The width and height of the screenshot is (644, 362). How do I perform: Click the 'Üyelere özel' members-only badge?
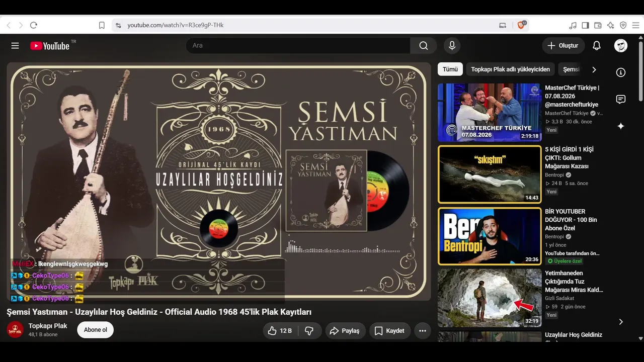[565, 261]
